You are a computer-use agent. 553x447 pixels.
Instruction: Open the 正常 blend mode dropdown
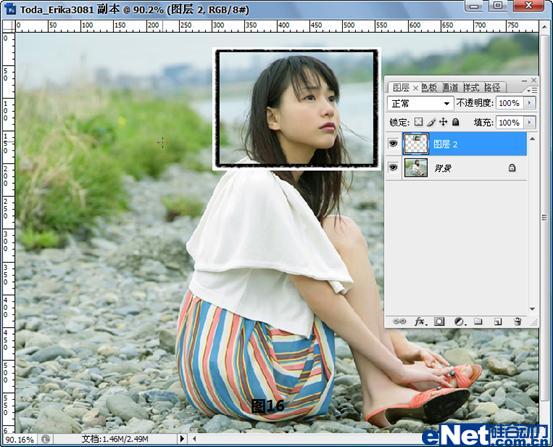click(x=420, y=103)
